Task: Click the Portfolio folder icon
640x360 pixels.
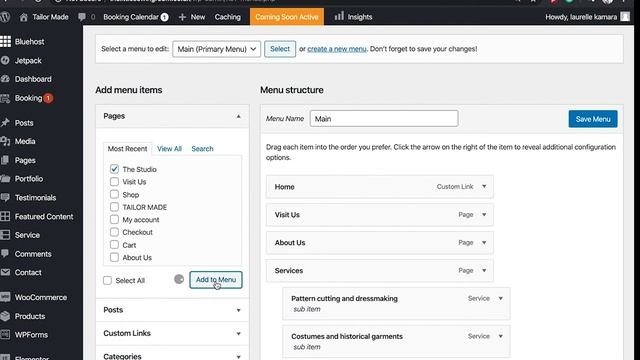Action: pos(5,179)
